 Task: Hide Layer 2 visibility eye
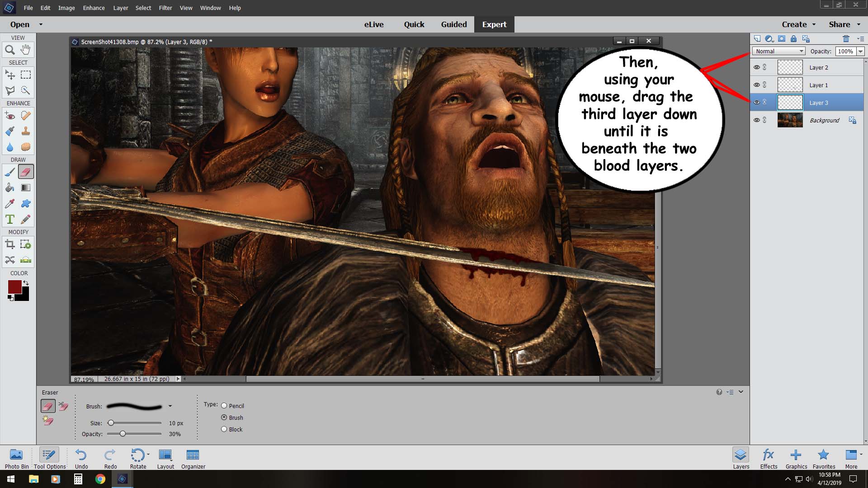[x=757, y=67]
